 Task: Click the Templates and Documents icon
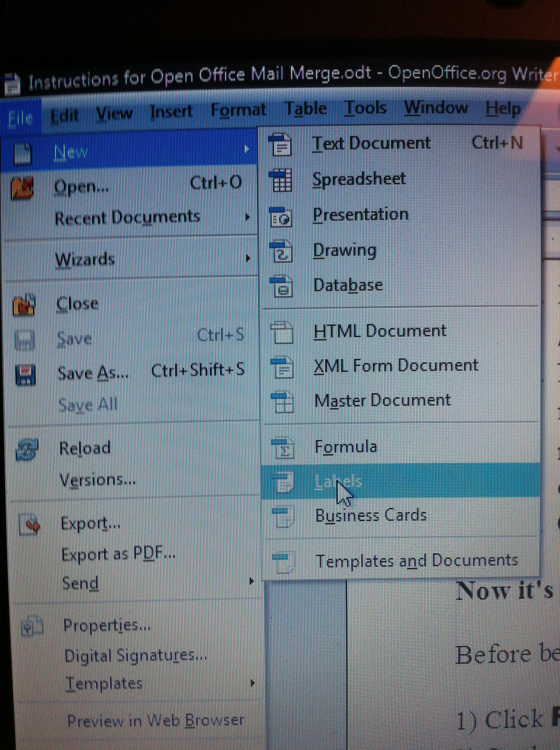pyautogui.click(x=283, y=562)
